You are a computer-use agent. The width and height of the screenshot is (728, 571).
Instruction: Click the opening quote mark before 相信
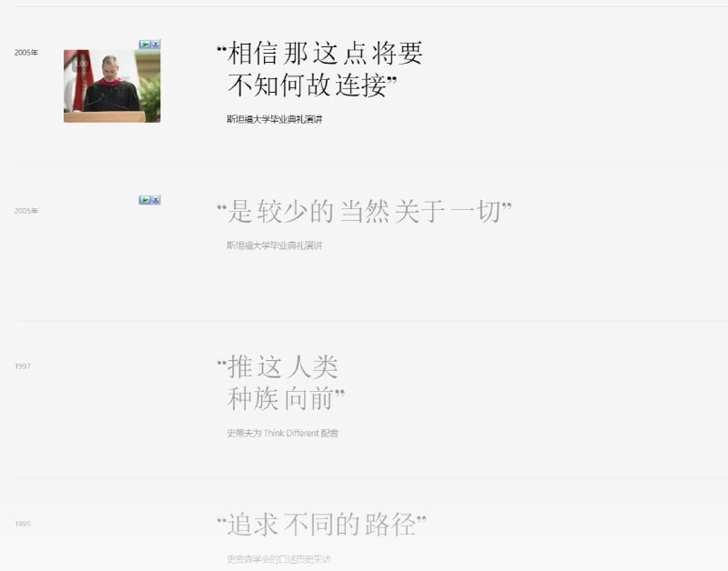(x=221, y=47)
